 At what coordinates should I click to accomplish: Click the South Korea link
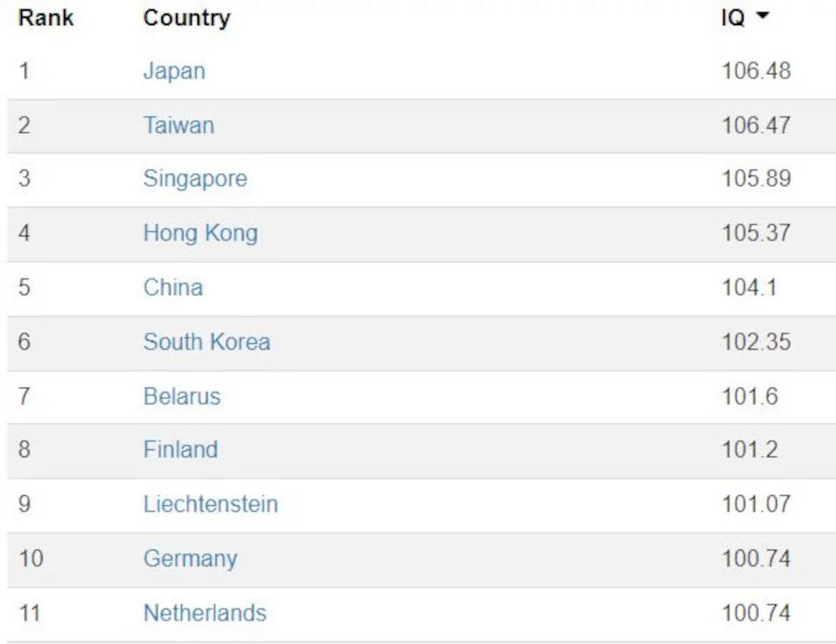tap(206, 341)
